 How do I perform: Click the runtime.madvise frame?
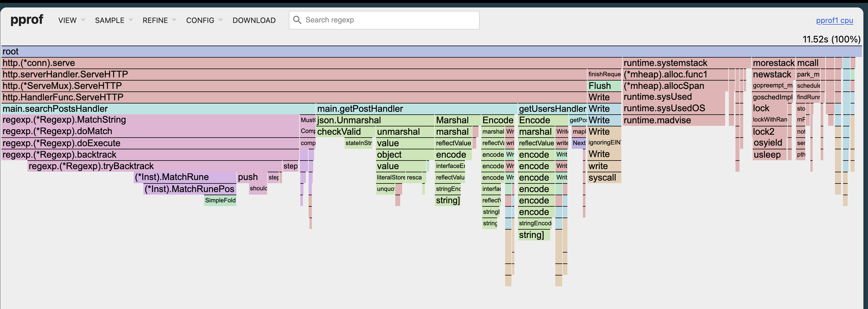[x=673, y=120]
